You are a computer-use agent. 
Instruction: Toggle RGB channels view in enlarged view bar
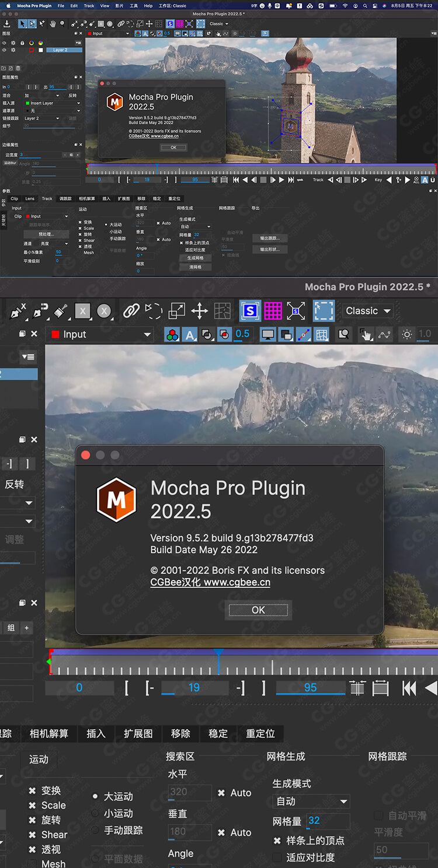tap(172, 334)
